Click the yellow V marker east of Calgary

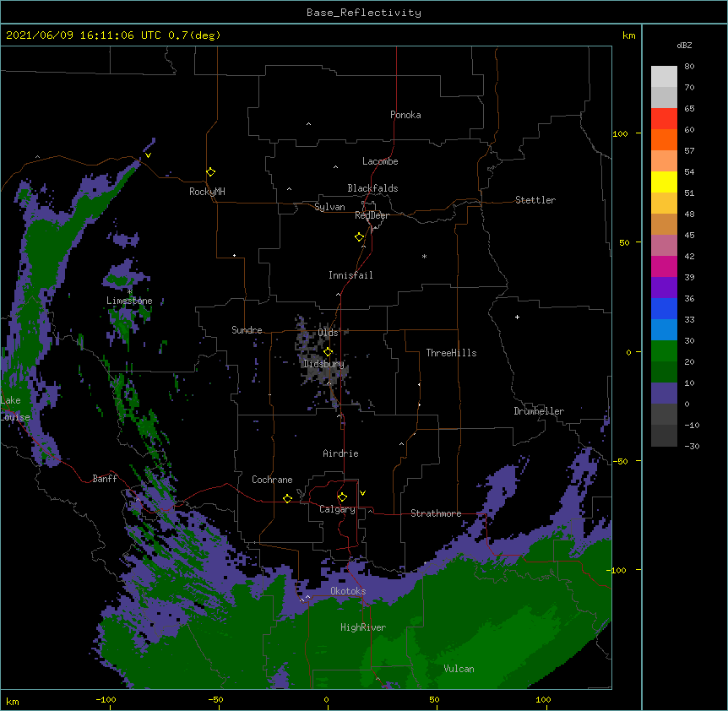[362, 493]
